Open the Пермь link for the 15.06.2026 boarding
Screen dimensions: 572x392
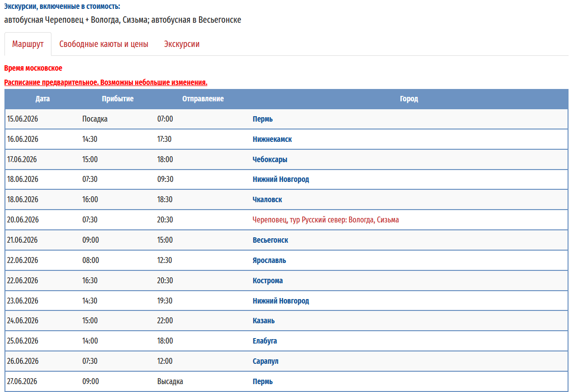click(x=262, y=119)
